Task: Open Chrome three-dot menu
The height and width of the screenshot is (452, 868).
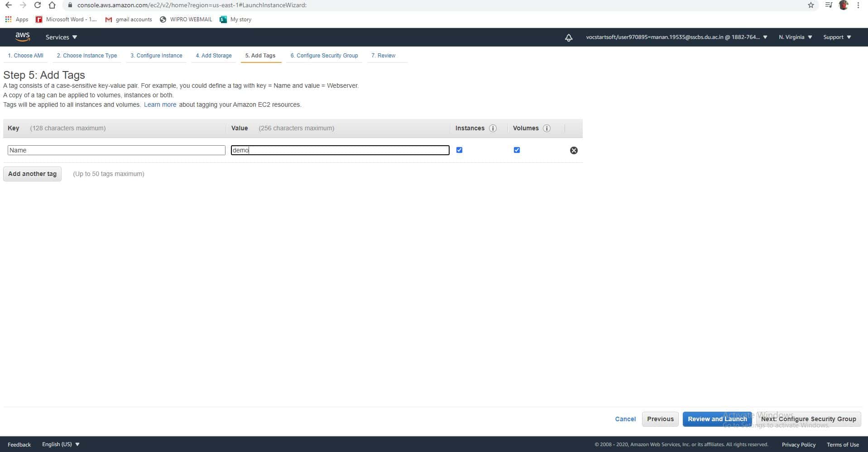Action: (x=858, y=5)
